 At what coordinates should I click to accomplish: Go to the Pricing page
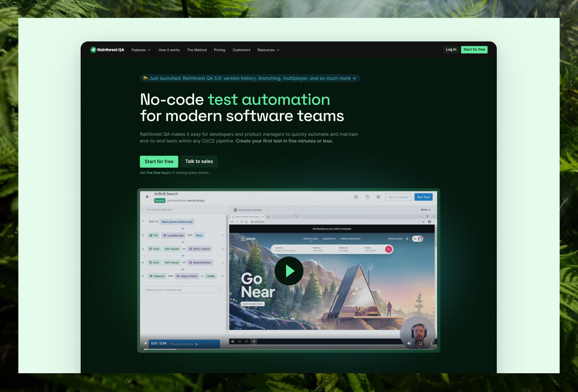point(220,50)
